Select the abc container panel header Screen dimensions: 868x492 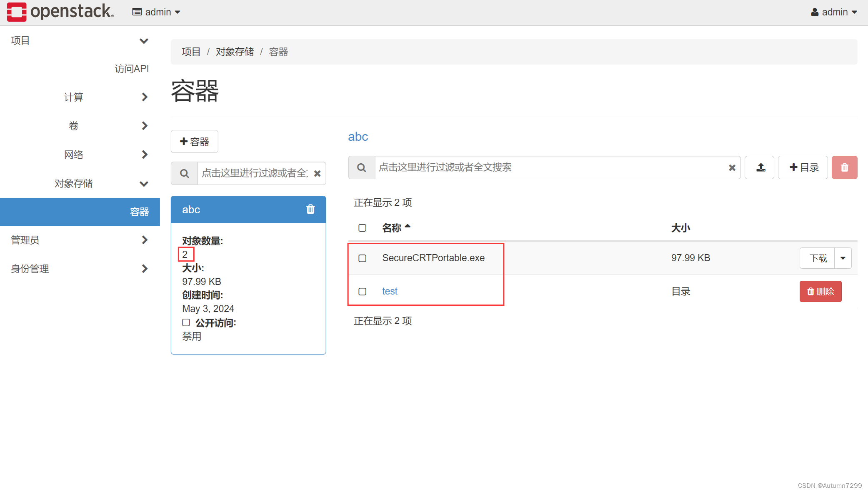pyautogui.click(x=248, y=210)
